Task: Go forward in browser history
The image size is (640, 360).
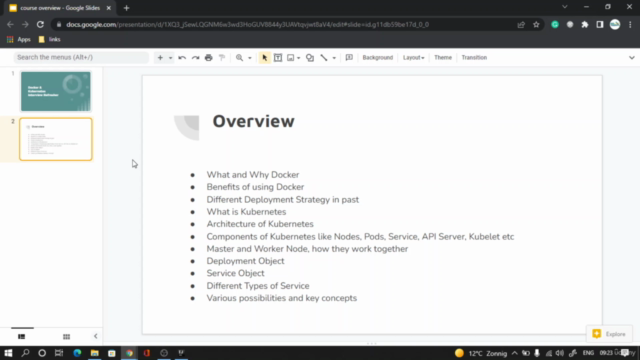Action: tap(25, 24)
